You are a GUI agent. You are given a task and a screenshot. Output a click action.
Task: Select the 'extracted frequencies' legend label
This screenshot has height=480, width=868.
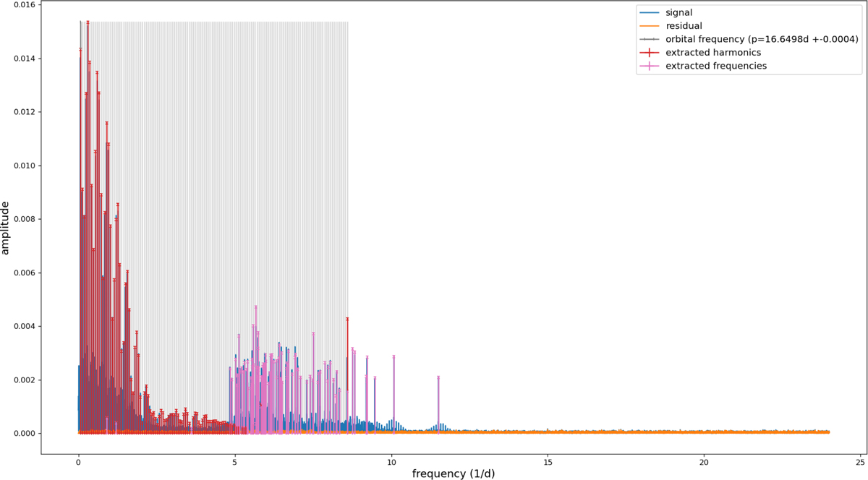click(x=716, y=66)
